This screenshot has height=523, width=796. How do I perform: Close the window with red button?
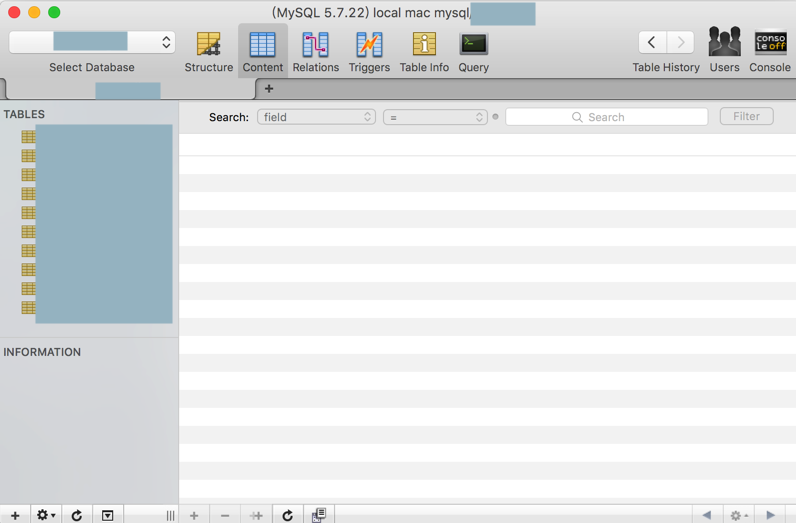pos(14,12)
